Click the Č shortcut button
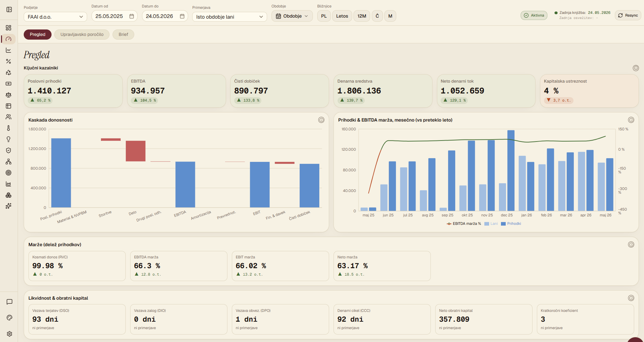Viewport: 644px width, 342px height. [377, 16]
